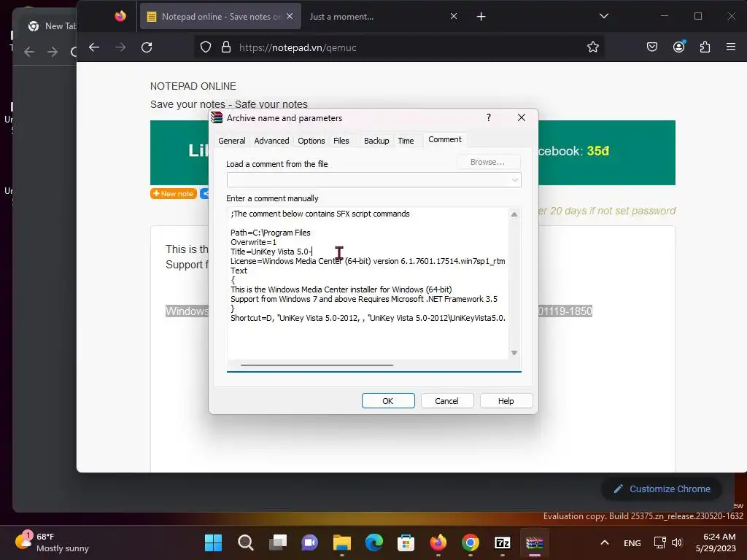Viewport: 747px width, 560px height.
Task: Click the Overwrite=1 line
Action: pyautogui.click(x=253, y=242)
